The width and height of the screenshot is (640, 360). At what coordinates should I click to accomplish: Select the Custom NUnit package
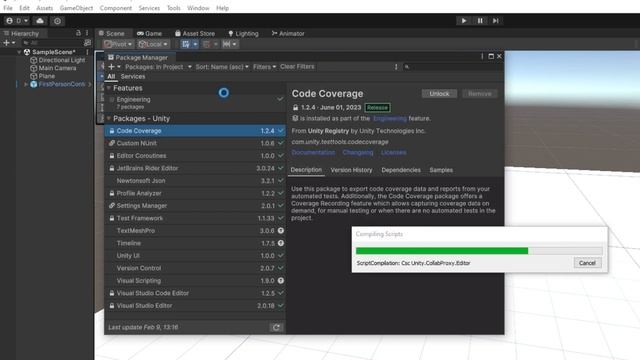coord(195,143)
